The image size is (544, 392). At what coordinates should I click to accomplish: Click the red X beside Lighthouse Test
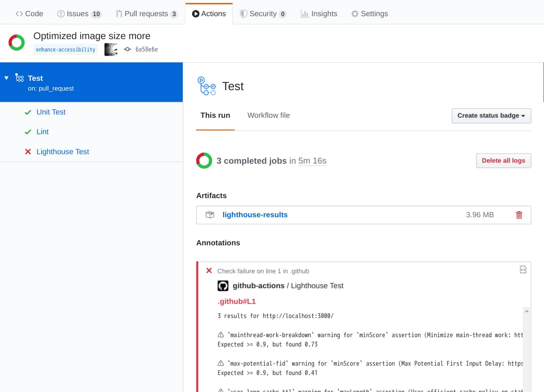(27, 151)
